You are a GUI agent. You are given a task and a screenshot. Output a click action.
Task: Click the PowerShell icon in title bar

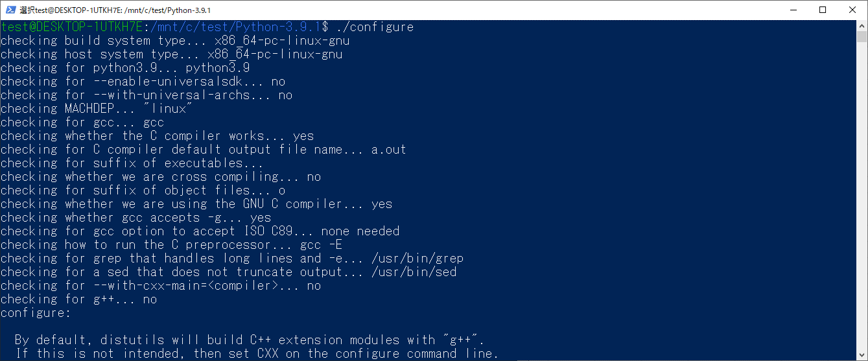(10, 10)
